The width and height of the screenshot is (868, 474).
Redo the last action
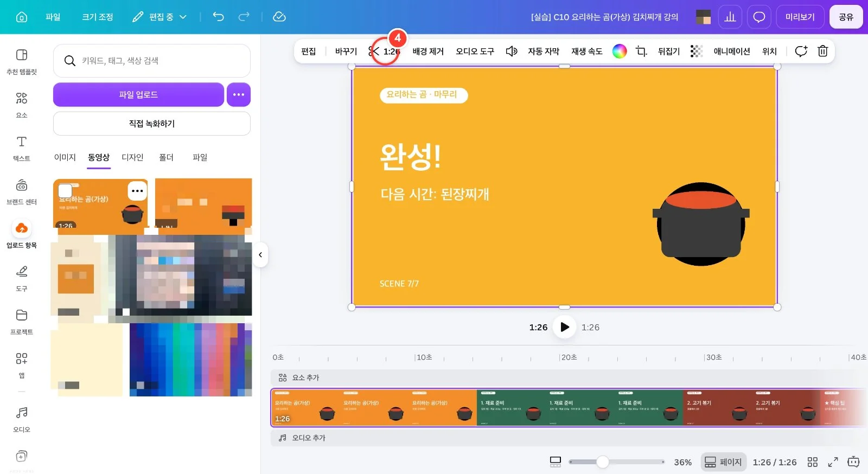244,17
